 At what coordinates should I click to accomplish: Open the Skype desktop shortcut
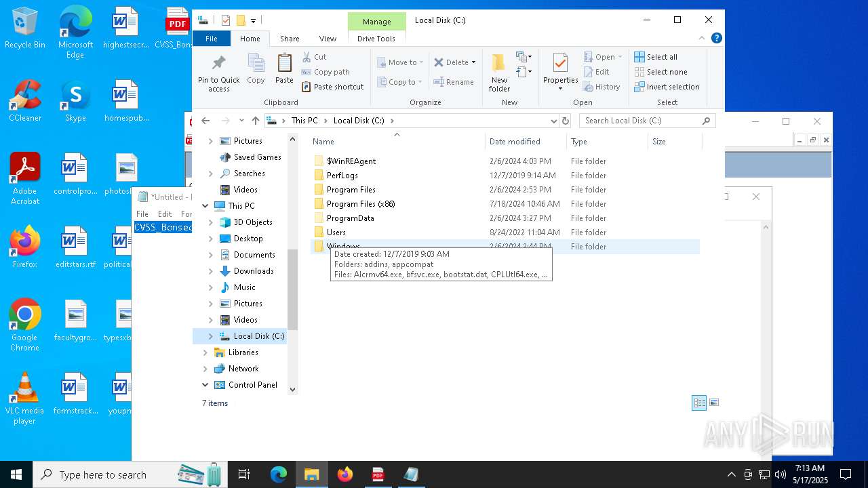(75, 101)
